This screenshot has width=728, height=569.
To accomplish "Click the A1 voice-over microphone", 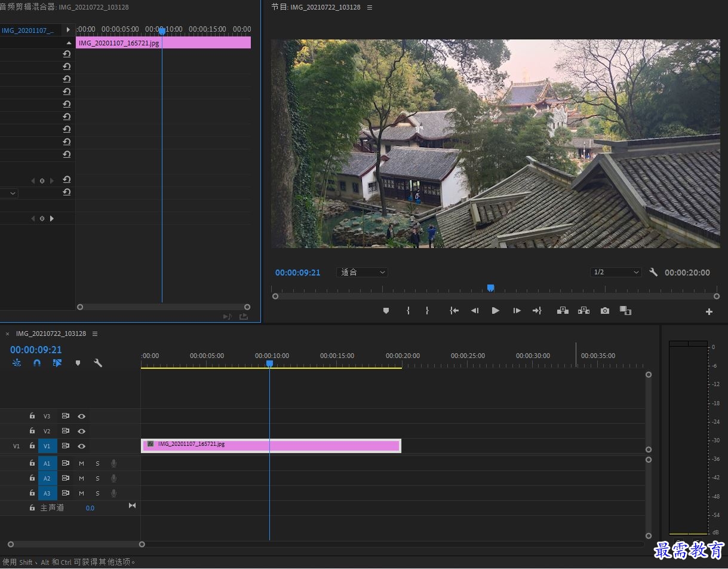I will coord(113,463).
